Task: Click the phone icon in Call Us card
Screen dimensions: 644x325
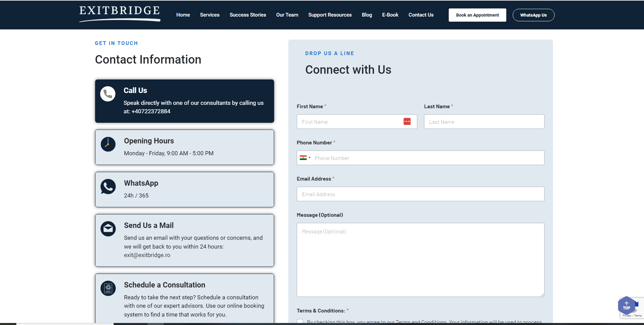Action: tap(108, 94)
